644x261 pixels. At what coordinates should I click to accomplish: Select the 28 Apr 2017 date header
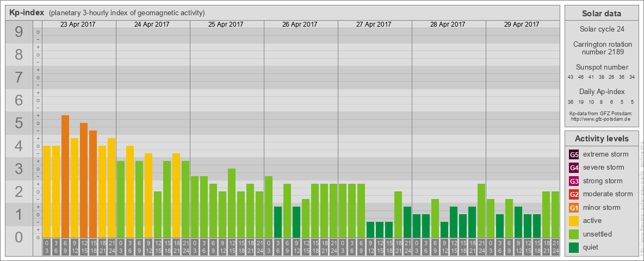448,24
